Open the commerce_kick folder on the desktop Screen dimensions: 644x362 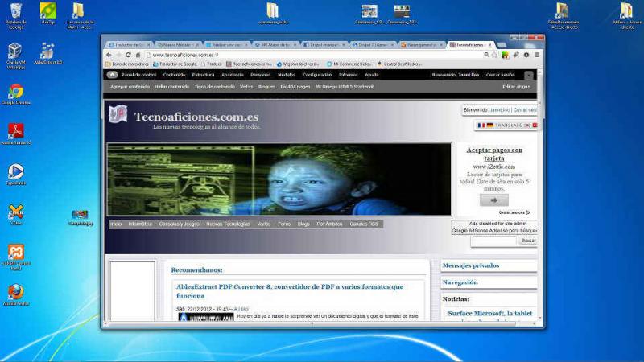pos(273,13)
